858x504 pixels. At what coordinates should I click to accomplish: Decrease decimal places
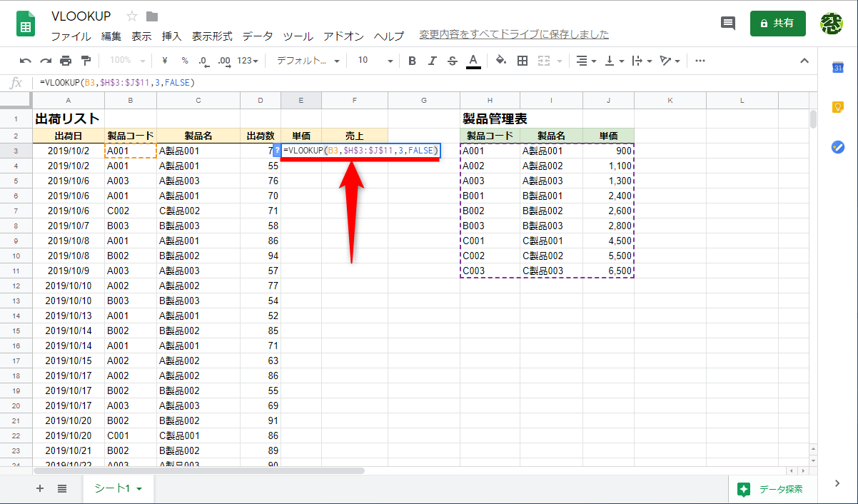point(203,61)
